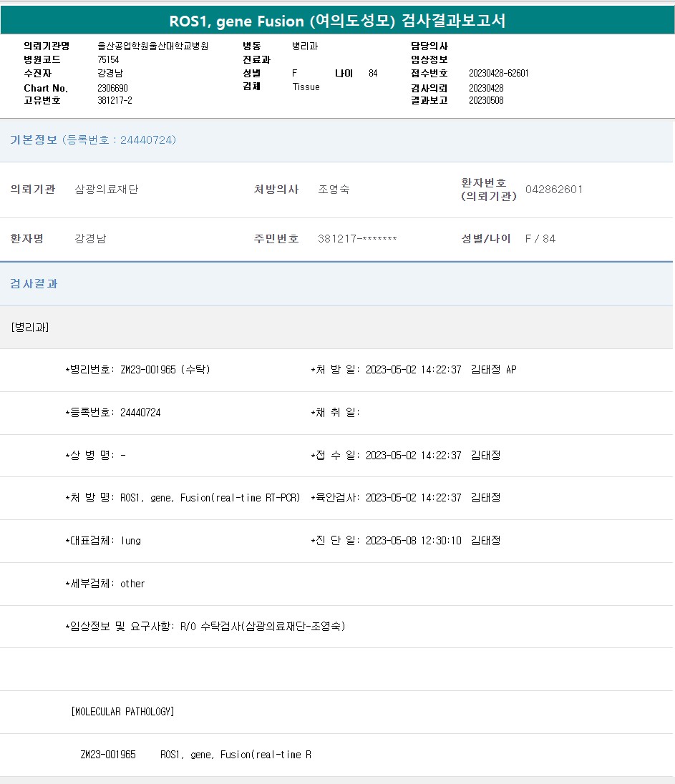Select prescription name 'ROS1, gene, Fusion(real-time RT-PCR)'
Screen dimensions: 675x784
point(210,498)
